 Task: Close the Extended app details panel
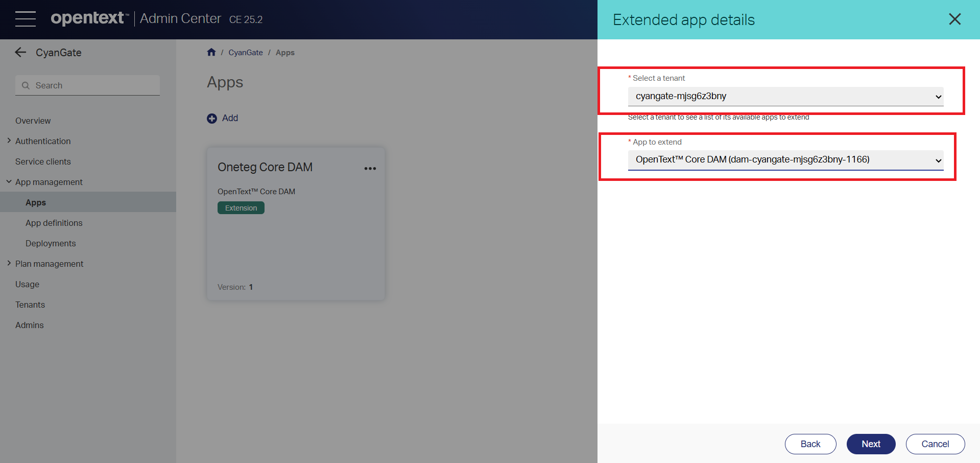click(954, 19)
